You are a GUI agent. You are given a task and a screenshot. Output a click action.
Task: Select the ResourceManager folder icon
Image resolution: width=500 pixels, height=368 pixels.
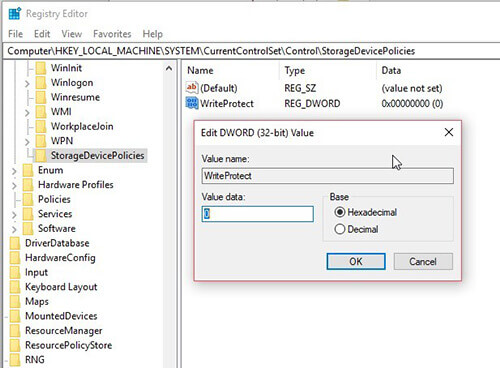pos(15,331)
